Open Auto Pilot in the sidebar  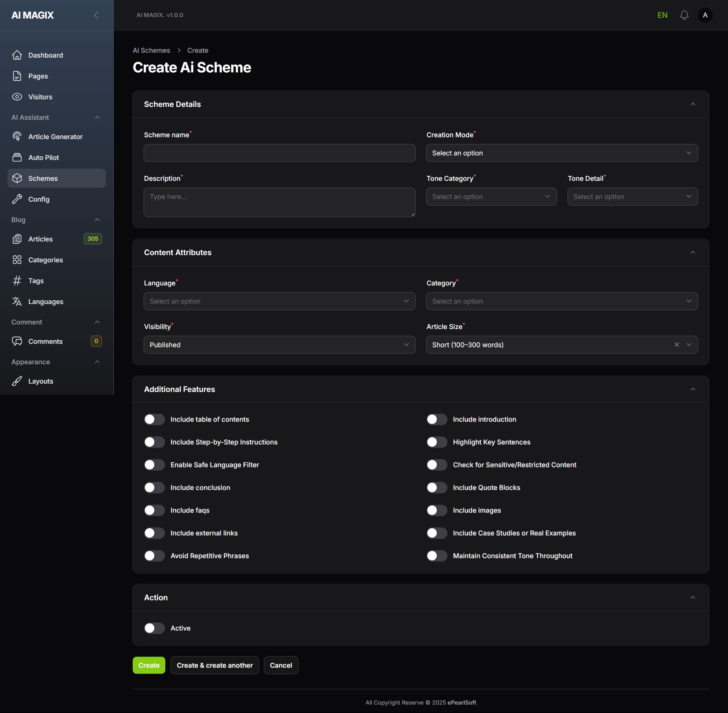(x=44, y=157)
